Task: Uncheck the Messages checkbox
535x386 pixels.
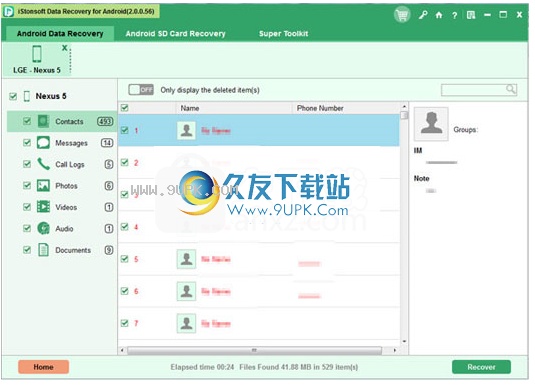Action: [x=27, y=143]
